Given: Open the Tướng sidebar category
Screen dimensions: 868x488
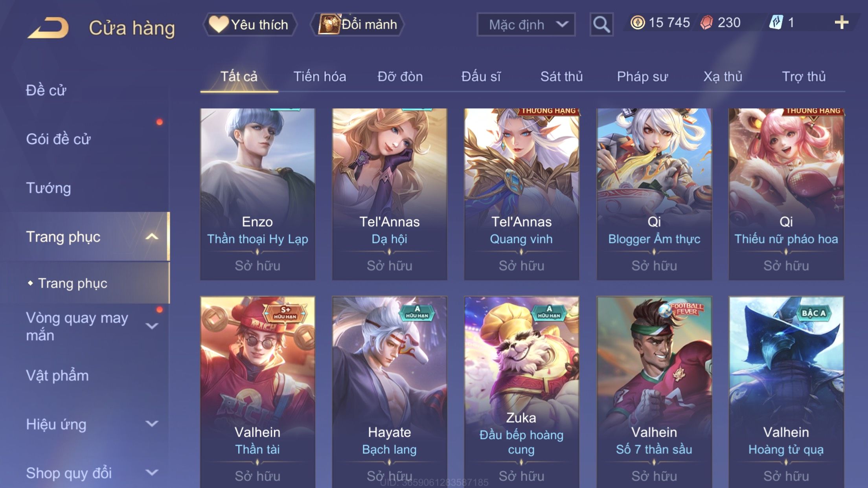Looking at the screenshot, I should click(48, 188).
